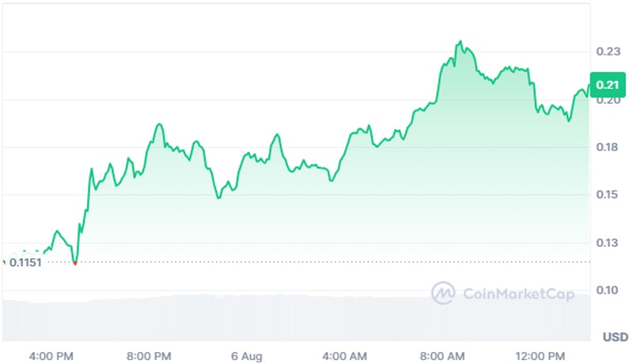Click the highest peak of the price line
The image size is (633, 364).
(459, 42)
